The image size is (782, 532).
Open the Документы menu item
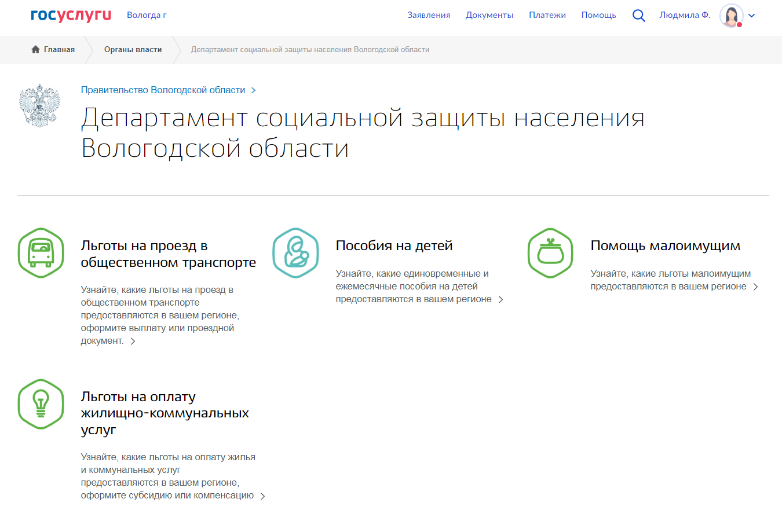pos(489,15)
